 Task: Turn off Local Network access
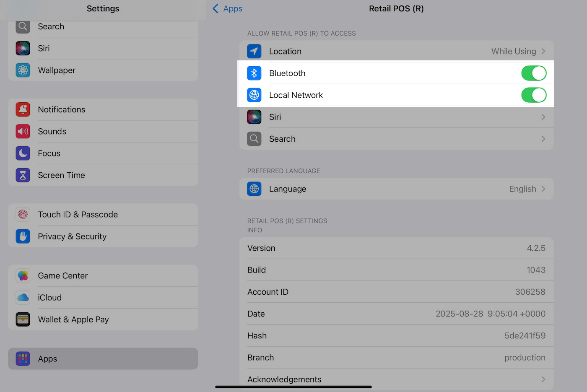[534, 95]
